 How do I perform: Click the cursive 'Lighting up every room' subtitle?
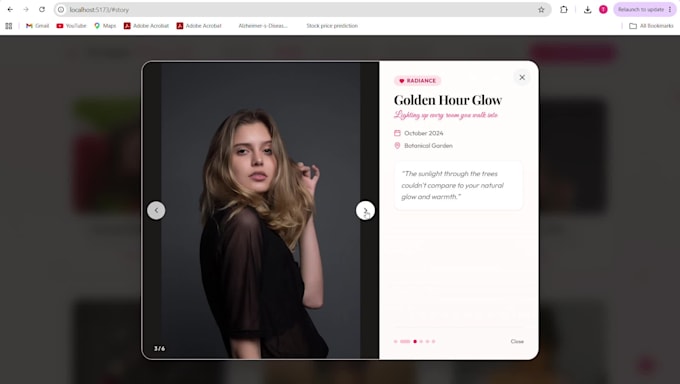tap(446, 115)
